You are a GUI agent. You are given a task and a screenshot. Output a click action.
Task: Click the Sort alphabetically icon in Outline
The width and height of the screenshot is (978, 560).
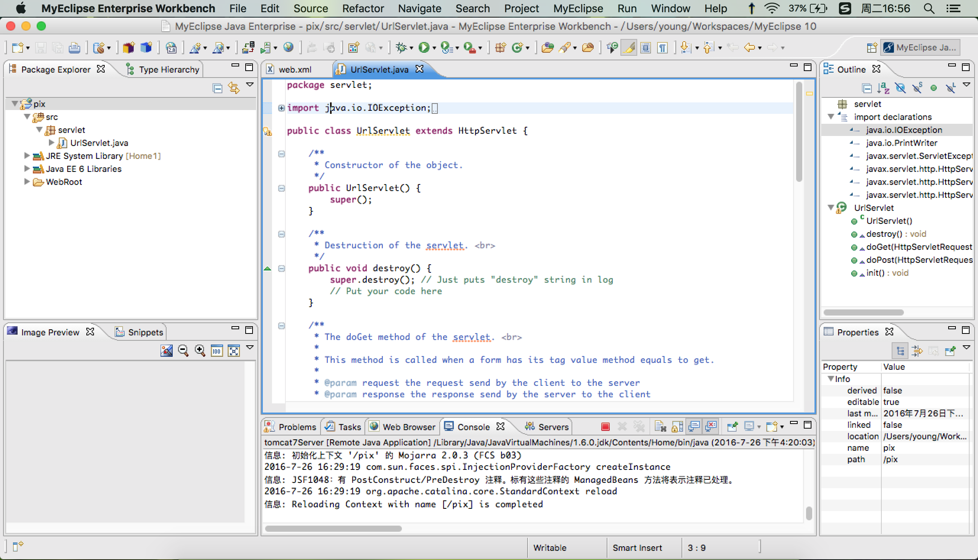coord(883,88)
